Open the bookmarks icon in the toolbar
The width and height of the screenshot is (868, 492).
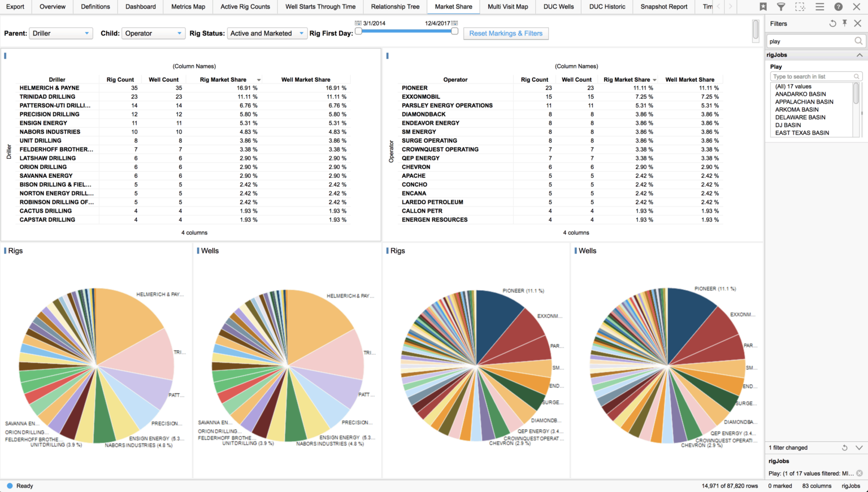763,7
